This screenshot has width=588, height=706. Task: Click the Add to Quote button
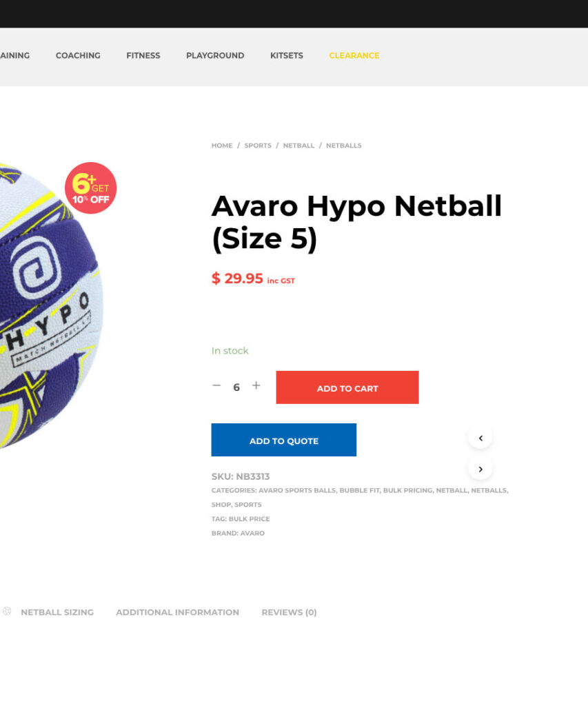283,440
